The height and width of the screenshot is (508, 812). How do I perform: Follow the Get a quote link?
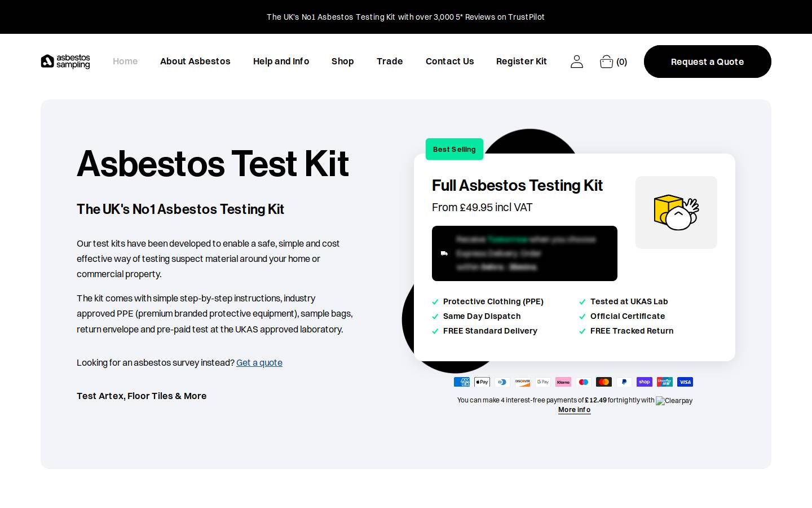(x=259, y=362)
